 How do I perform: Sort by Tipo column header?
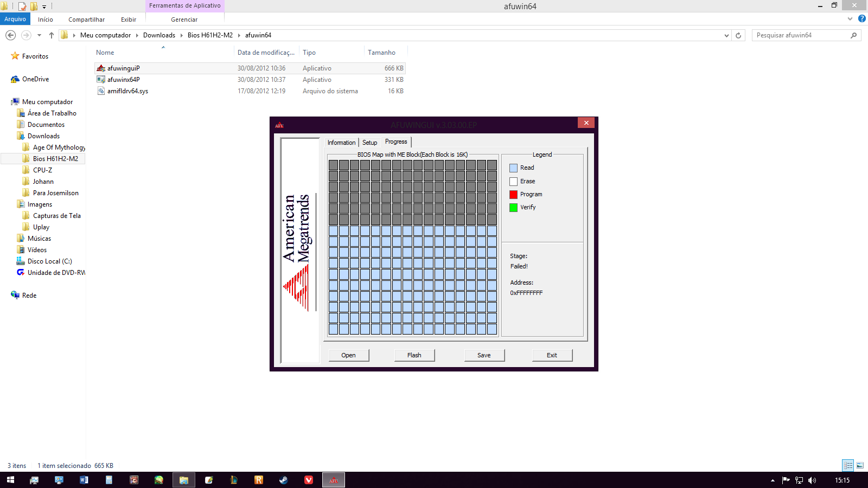(x=331, y=53)
